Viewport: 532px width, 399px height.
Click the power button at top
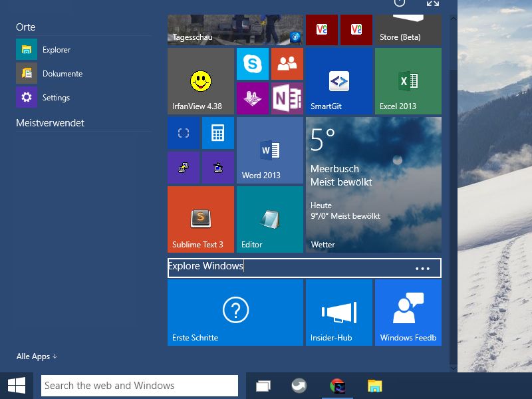coord(400,3)
